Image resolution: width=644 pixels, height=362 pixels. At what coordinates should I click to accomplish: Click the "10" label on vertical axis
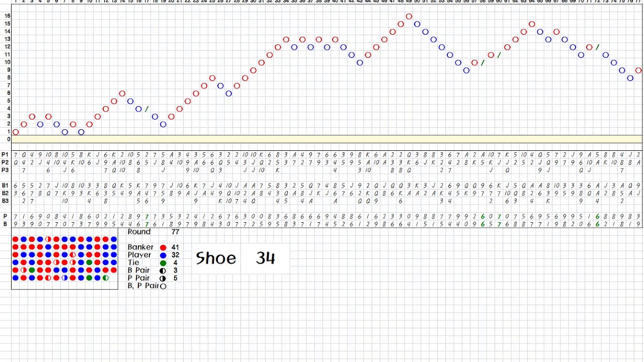coord(8,63)
